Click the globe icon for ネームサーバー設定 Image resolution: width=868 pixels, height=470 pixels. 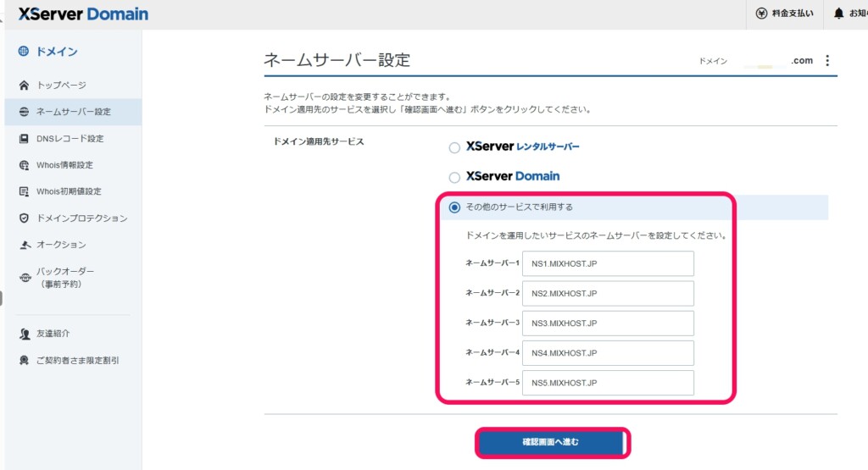click(24, 112)
